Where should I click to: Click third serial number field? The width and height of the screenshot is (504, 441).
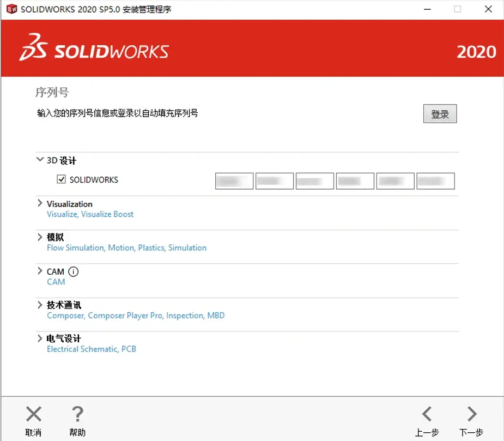(315, 181)
